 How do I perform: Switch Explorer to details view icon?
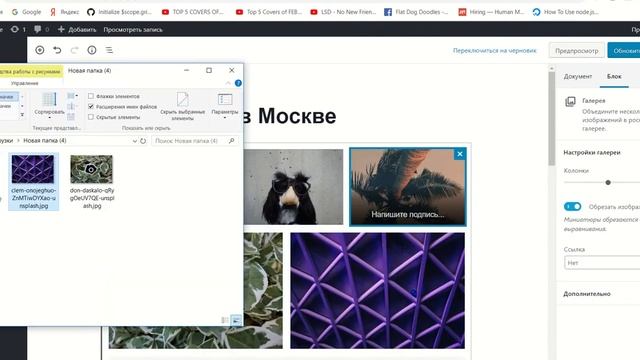(224, 320)
